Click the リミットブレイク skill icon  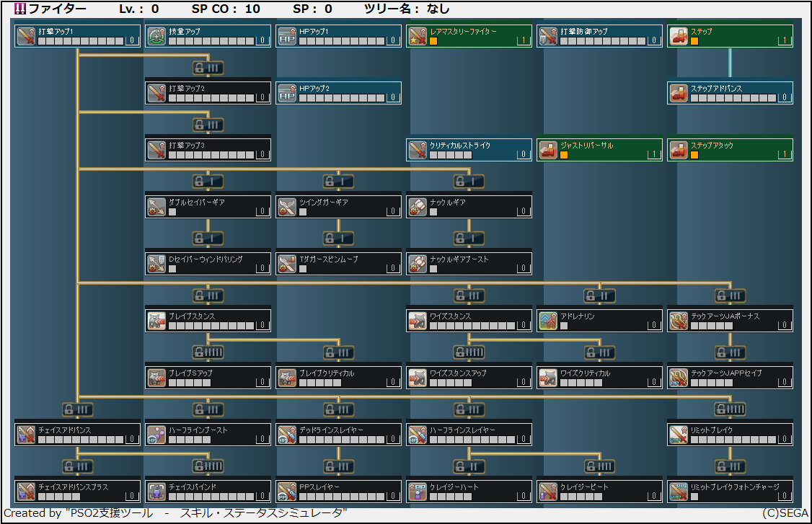point(679,435)
